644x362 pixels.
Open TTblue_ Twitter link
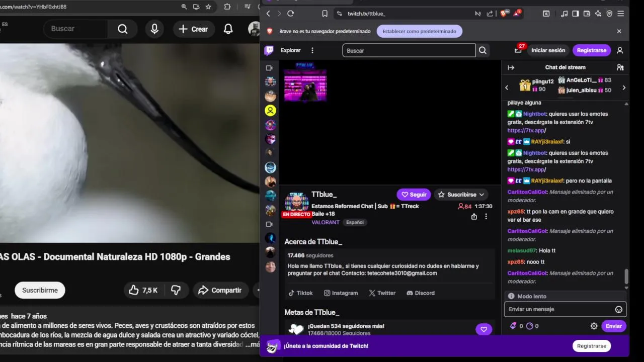[382, 293]
